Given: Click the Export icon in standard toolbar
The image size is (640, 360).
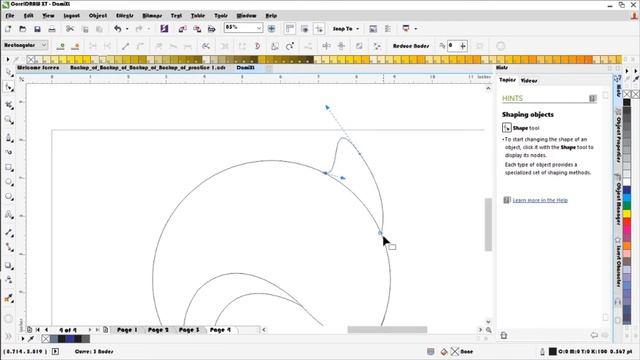Looking at the screenshot, I should [x=197, y=29].
